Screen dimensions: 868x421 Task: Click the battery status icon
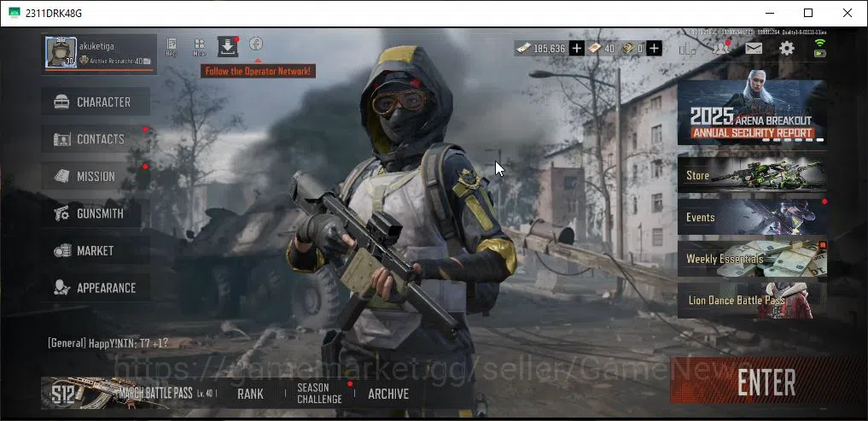[820, 54]
